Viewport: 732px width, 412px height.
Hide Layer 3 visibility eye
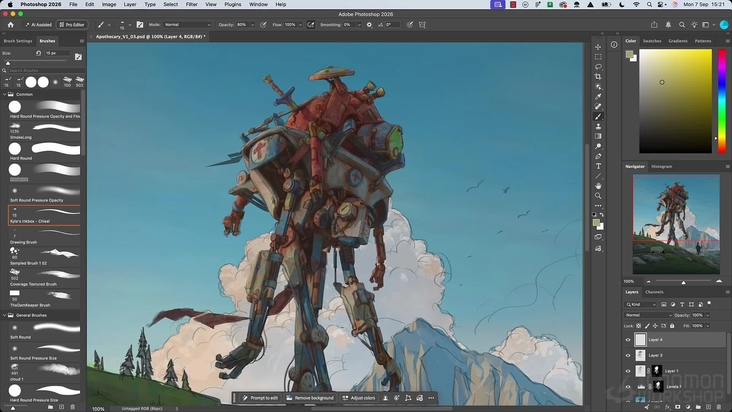628,356
